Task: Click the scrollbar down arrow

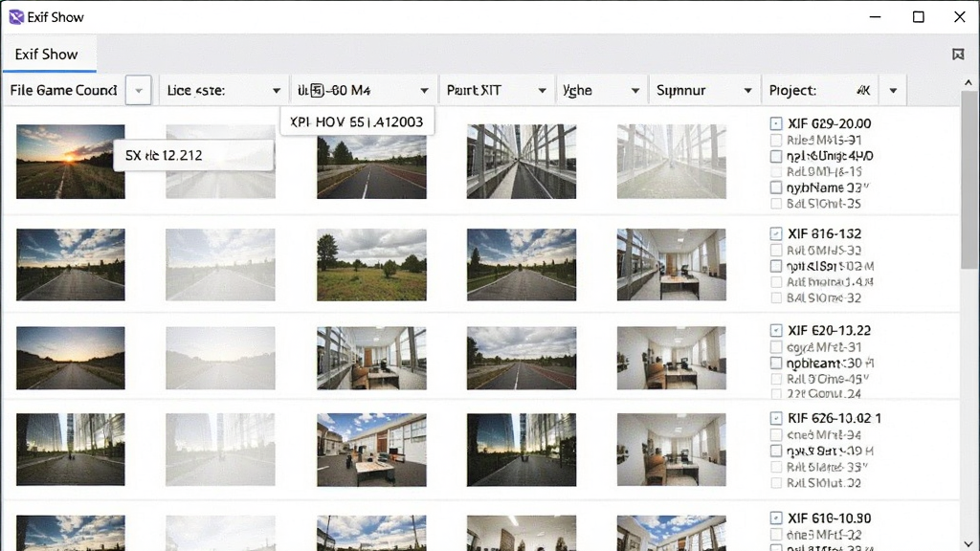Action: 969,543
